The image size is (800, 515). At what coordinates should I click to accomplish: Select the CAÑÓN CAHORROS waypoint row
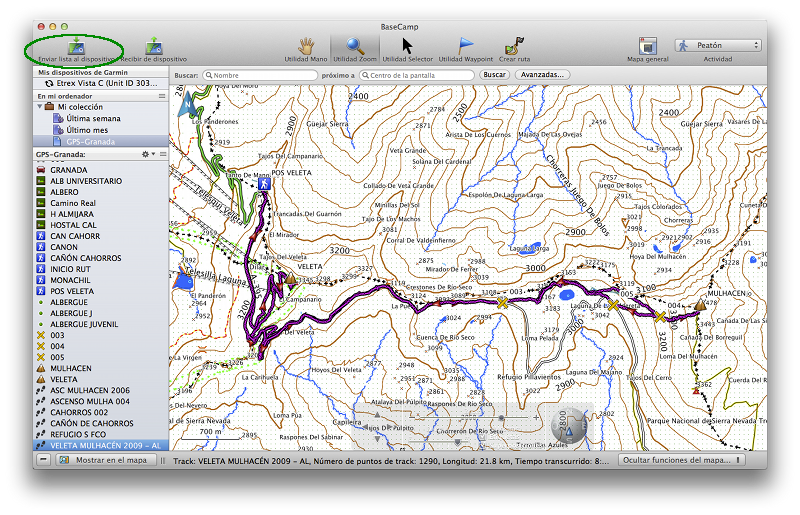101,258
